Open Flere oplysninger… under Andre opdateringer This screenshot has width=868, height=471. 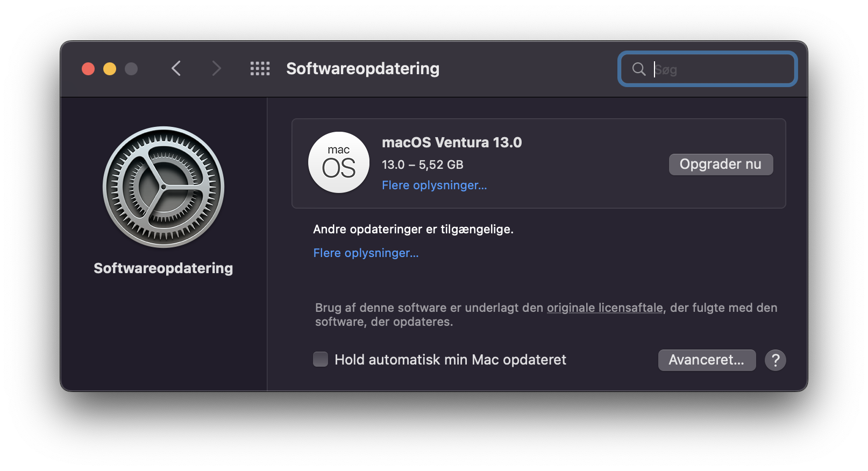(x=366, y=253)
